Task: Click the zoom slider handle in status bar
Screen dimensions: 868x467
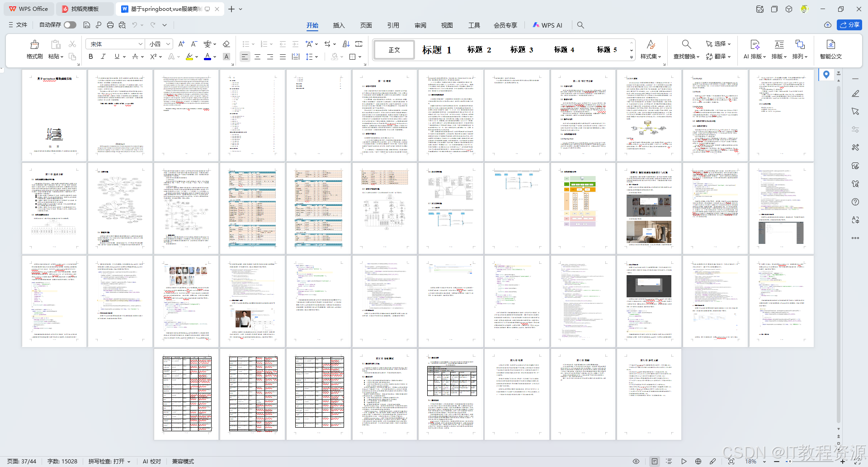Action: coord(790,462)
